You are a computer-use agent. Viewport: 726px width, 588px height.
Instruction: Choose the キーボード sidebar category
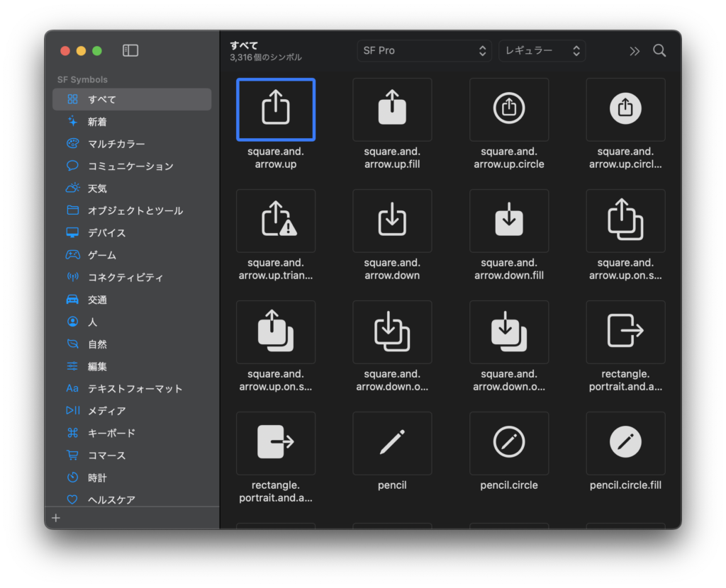132,433
